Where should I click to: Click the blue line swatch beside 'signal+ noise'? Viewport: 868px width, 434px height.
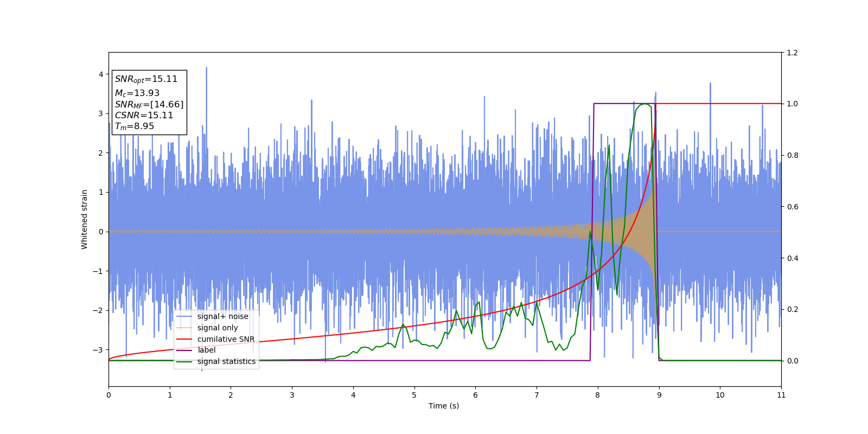pos(184,316)
